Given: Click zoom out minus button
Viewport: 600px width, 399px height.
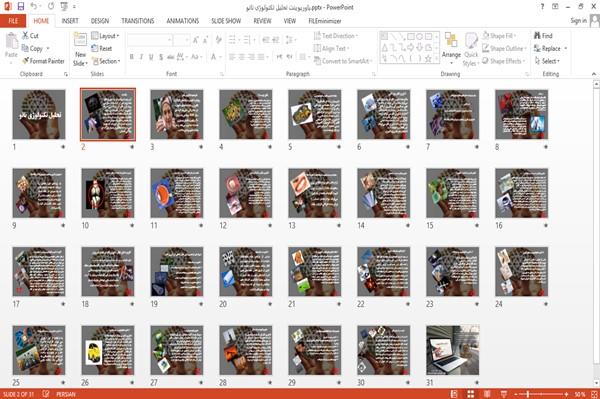Looking at the screenshot, I should 516,394.
